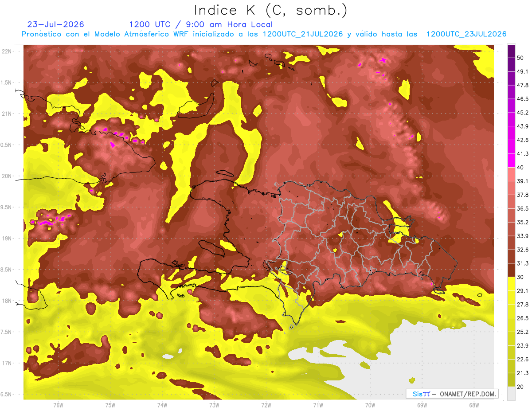Click the '70W' longitude label
The width and height of the screenshot is (532, 411).
[370, 405]
